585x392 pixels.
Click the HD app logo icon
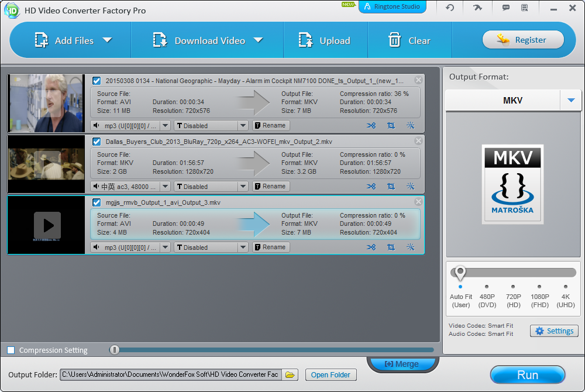click(11, 10)
